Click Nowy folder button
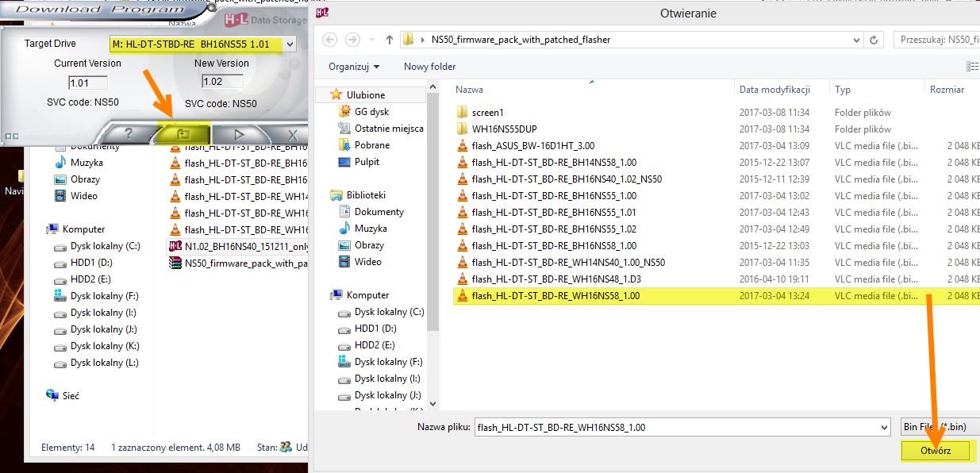Viewport: 980px width, 473px height. 429,67
